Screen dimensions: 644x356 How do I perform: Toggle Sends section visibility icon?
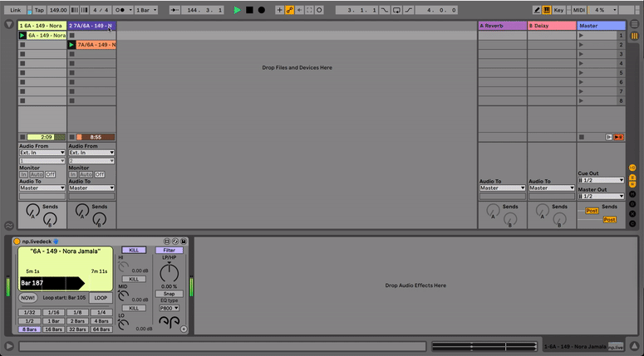[x=632, y=178]
